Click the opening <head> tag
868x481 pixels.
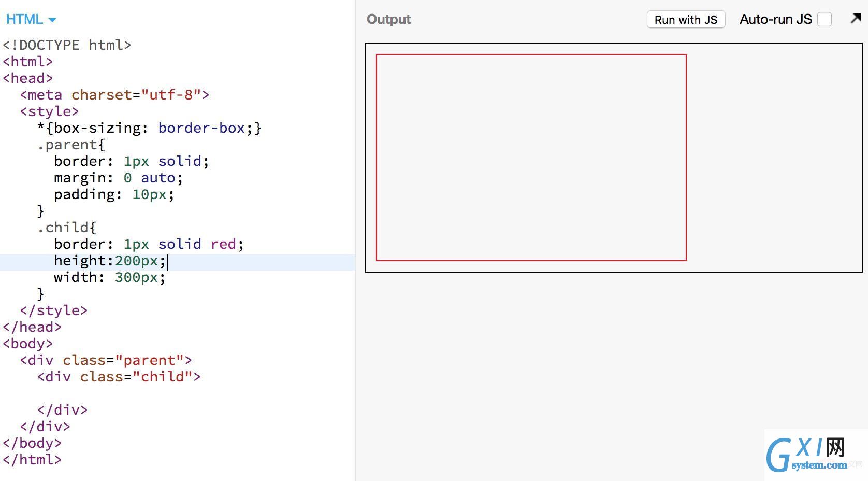(x=28, y=78)
